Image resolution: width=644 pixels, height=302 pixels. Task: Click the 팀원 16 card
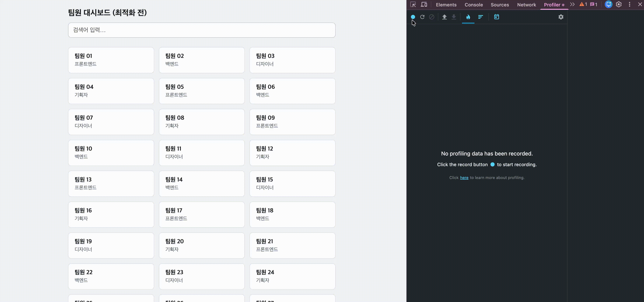coord(111,215)
